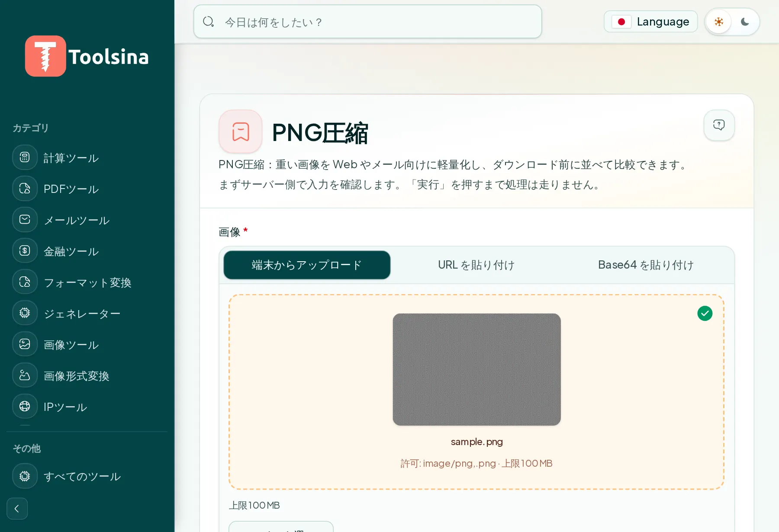
Task: Open the 金融ツール dollar icon
Action: click(x=25, y=251)
